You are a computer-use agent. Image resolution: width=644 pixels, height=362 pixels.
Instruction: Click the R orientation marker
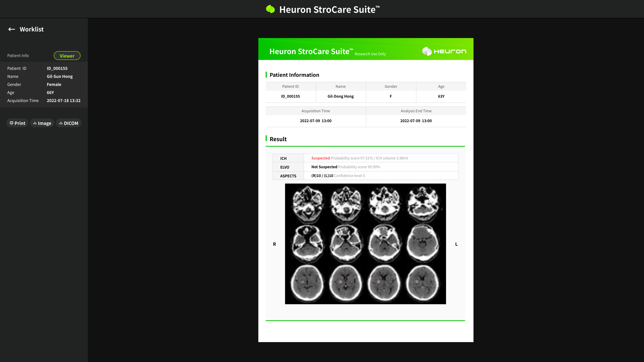(x=274, y=244)
